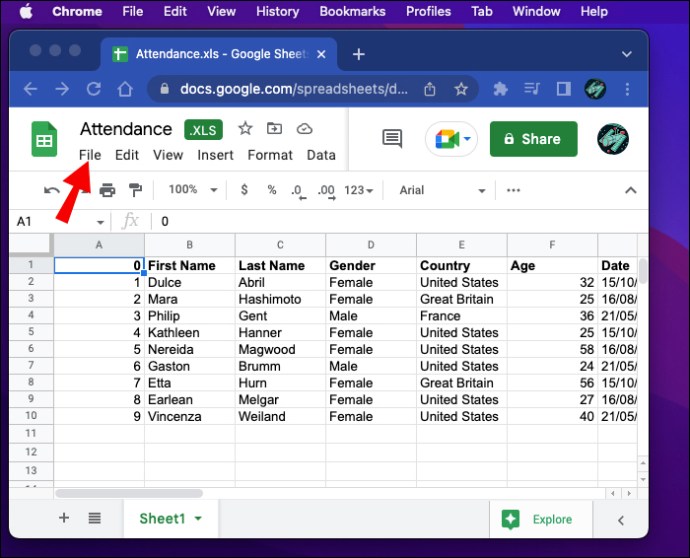Click the .XLS file format badge
The height and width of the screenshot is (558, 690).
pos(203,130)
